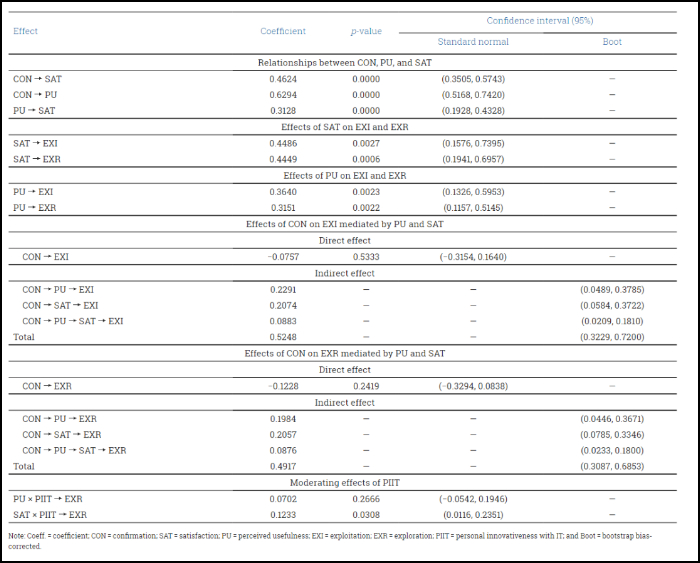Click the table note about abbreviations

(330, 541)
